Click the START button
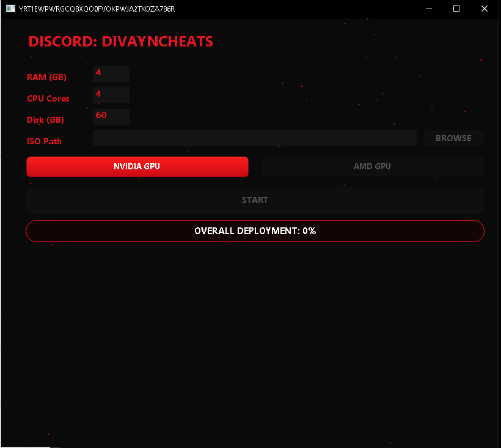Viewport: 501px width, 448px height. click(x=255, y=200)
